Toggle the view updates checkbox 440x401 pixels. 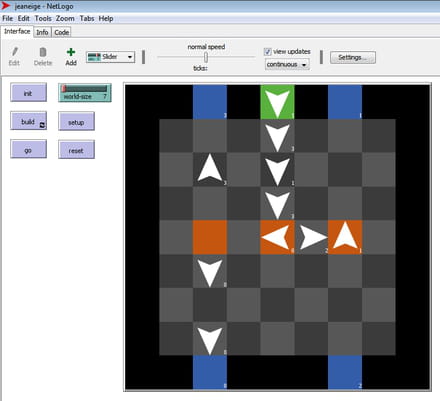[267, 52]
